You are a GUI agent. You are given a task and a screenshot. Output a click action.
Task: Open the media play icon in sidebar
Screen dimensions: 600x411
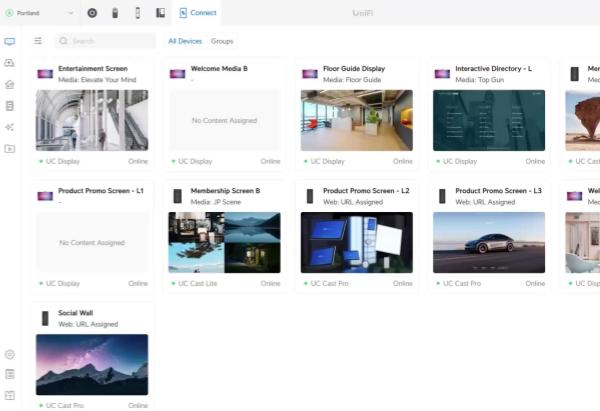10,148
